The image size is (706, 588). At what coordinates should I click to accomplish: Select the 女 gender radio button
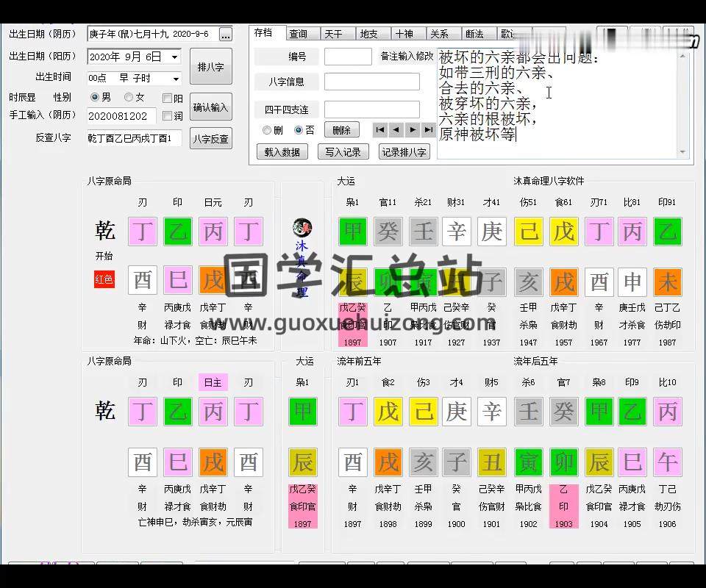coord(129,97)
